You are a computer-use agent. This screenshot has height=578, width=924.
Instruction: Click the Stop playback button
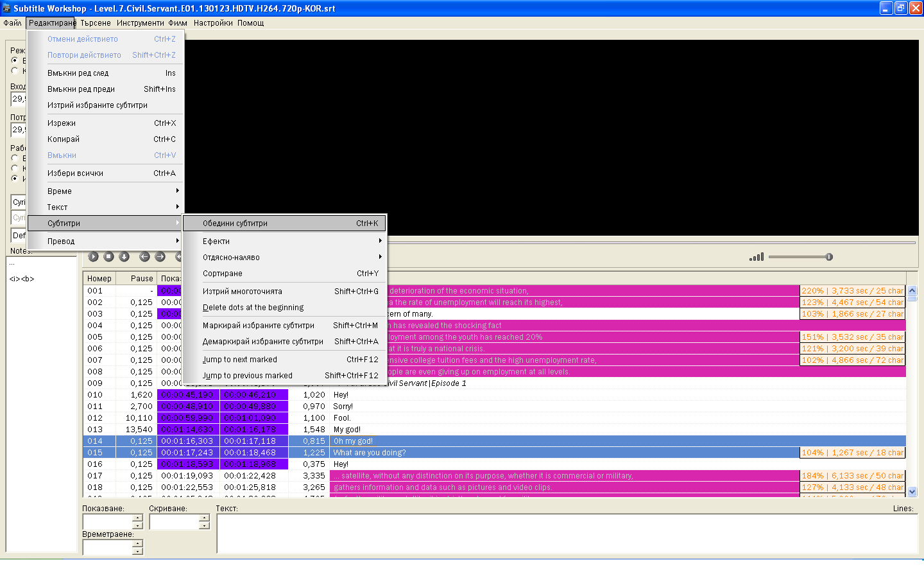108,257
